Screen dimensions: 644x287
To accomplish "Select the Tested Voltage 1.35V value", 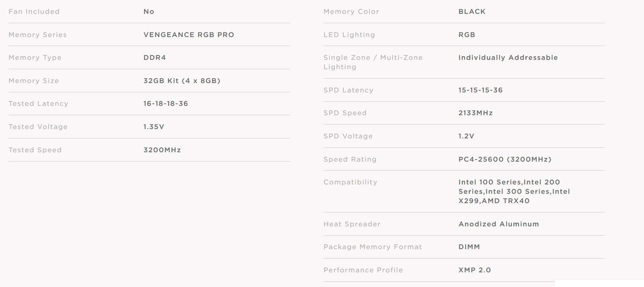I will (x=154, y=127).
